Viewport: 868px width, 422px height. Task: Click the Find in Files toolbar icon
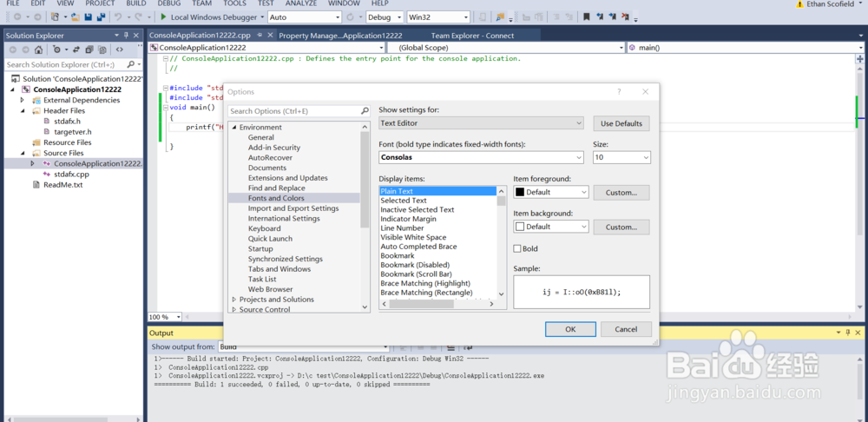[500, 17]
